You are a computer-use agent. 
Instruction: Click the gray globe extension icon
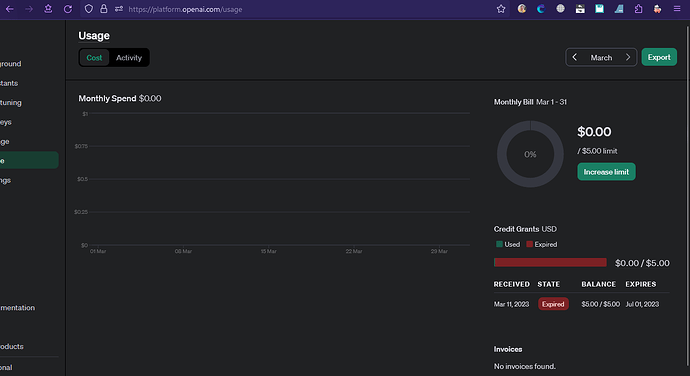[560, 9]
